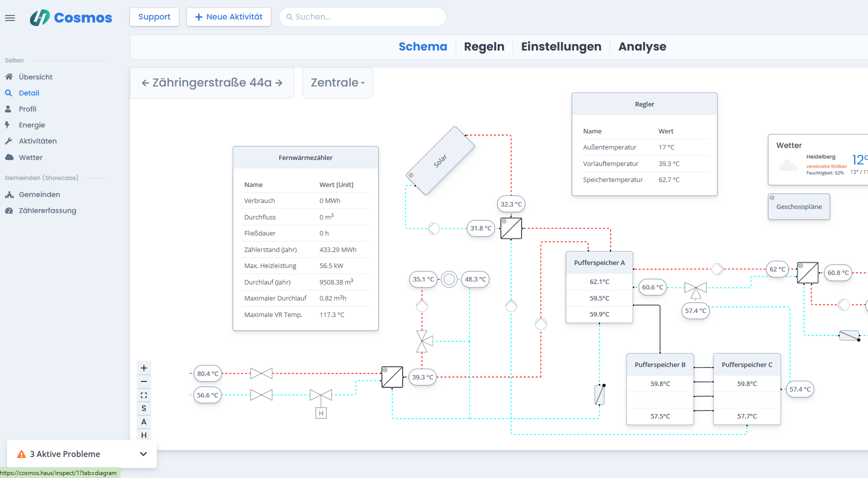Navigate forward from Zähringerstraße 44a

click(279, 82)
